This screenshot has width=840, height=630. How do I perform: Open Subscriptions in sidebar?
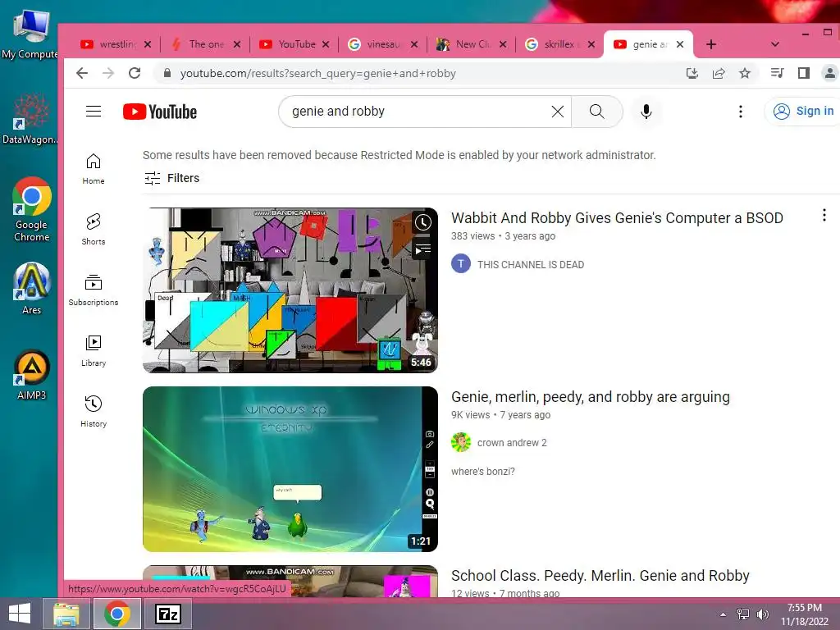click(94, 290)
